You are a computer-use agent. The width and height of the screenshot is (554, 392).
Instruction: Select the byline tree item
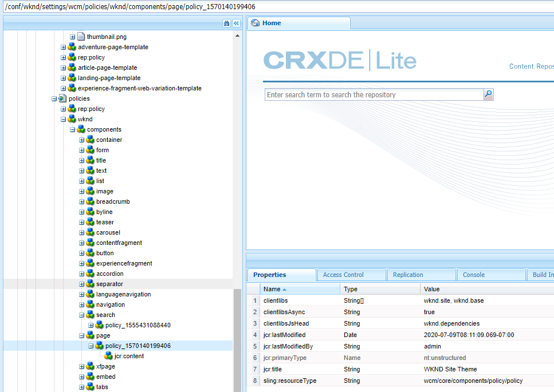point(104,212)
